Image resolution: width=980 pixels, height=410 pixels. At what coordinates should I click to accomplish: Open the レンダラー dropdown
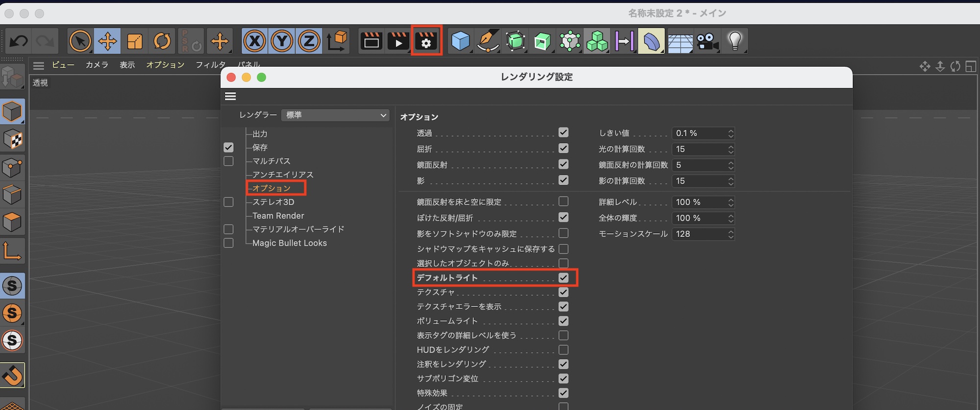point(336,115)
